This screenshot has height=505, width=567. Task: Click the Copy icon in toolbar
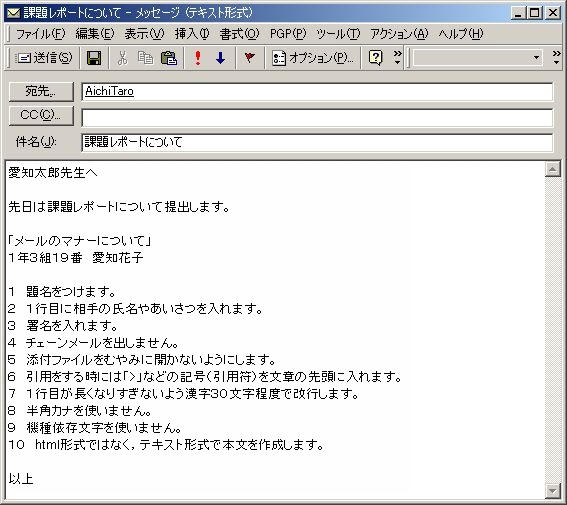point(145,58)
